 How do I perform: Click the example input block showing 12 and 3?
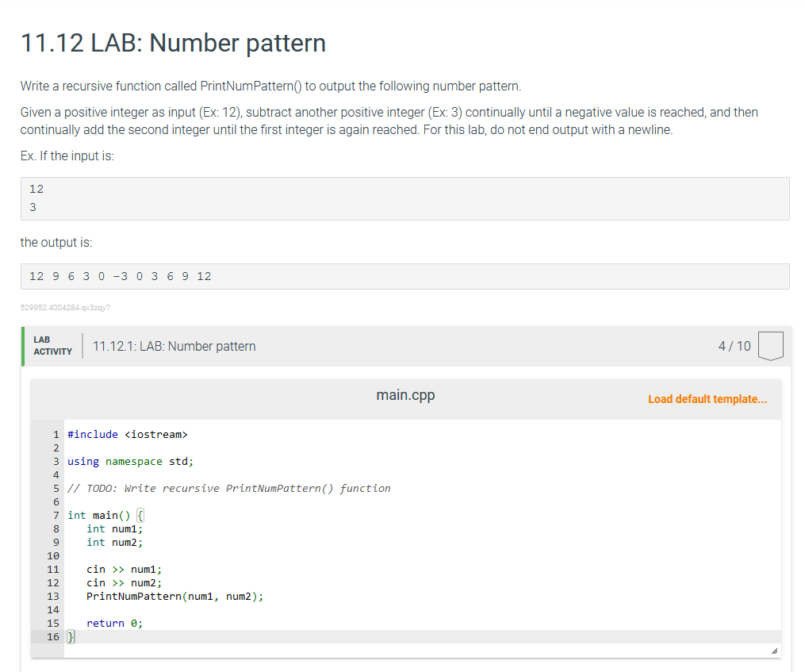point(404,198)
